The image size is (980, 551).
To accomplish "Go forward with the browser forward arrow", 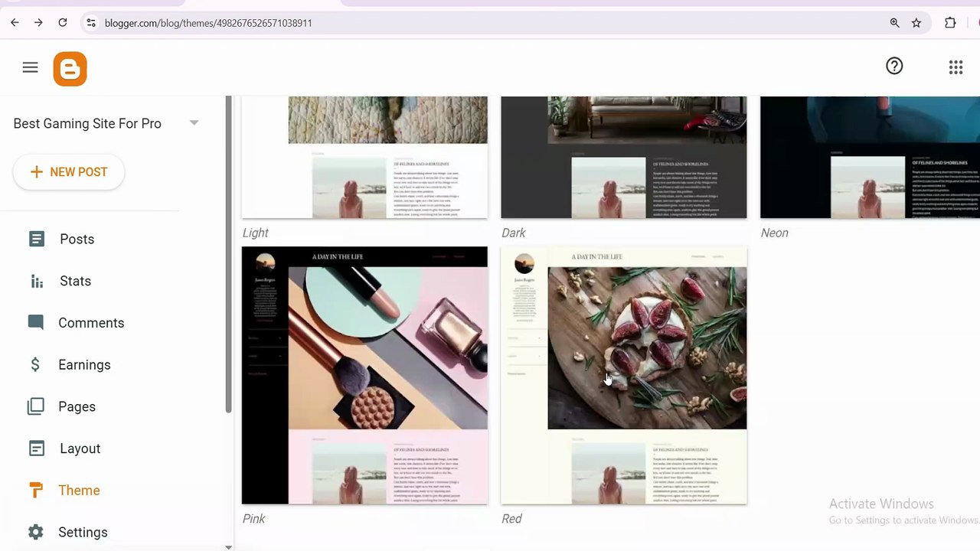I will click(x=38, y=23).
